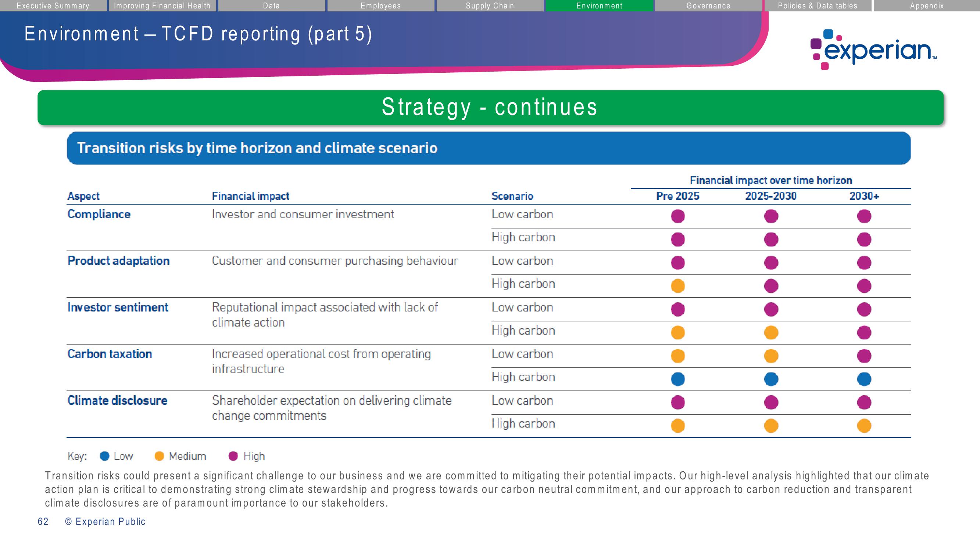Click Investor sentiment High carbon 2025-2030 orange dot
The image size is (980, 551).
click(x=771, y=333)
